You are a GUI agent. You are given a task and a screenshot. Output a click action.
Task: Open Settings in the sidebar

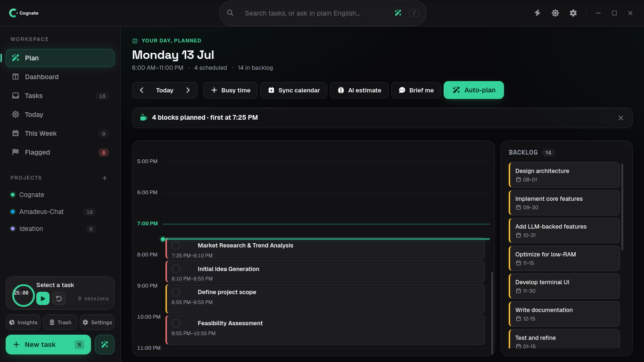coord(97,322)
